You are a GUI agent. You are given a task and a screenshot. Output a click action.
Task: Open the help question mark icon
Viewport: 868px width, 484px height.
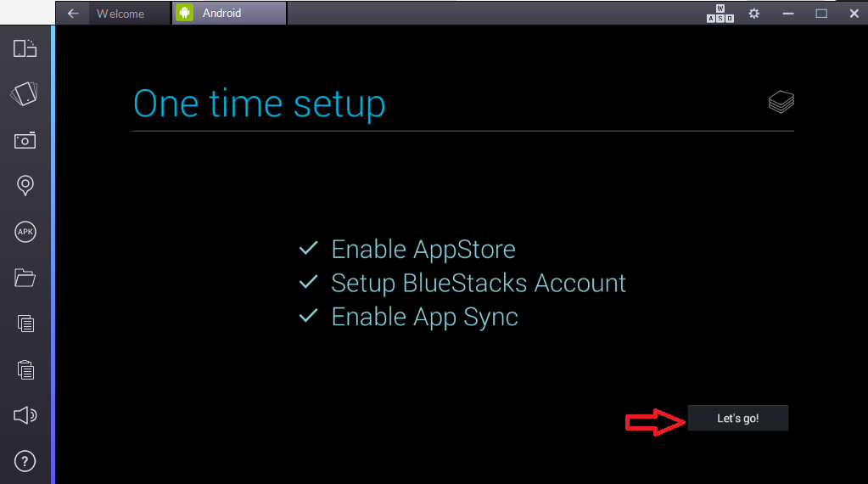25,461
